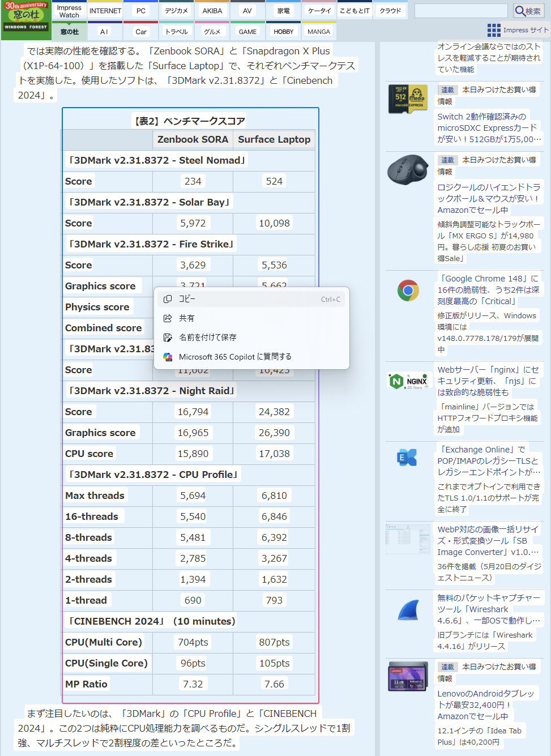Image resolution: width=551 pixels, height=756 pixels.
Task: Click the share icon in context menu
Action: [168, 318]
